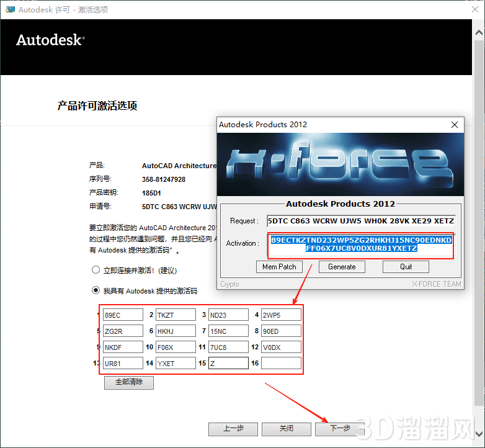Click the Autodesk logo in black header

click(50, 40)
